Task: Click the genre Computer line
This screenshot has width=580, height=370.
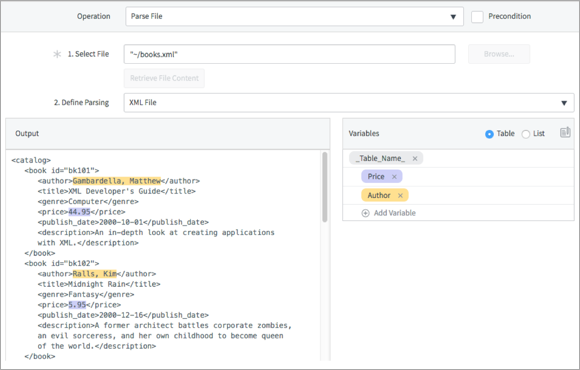Action: [88, 202]
